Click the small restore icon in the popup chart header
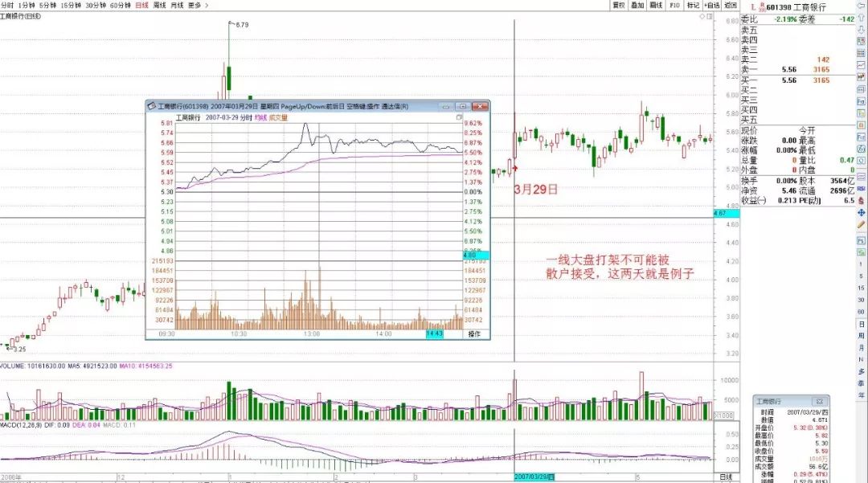The height and width of the screenshot is (483, 868). click(459, 117)
